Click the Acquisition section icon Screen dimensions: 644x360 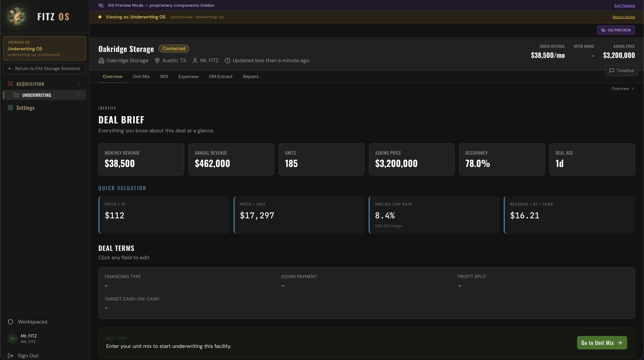(x=10, y=84)
